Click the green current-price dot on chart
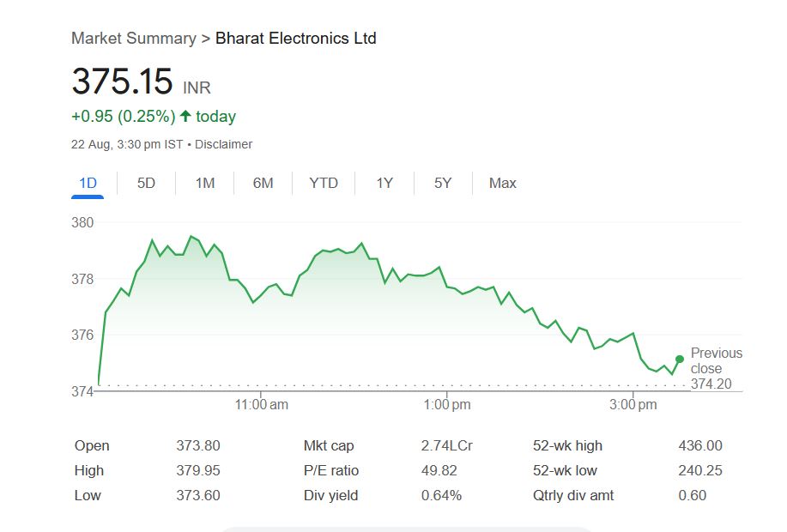Image resolution: width=787 pixels, height=532 pixels. [x=680, y=359]
